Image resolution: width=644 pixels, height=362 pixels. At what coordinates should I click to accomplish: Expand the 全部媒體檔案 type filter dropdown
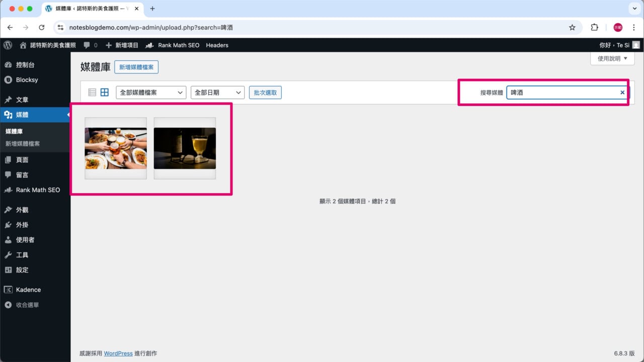coord(151,93)
